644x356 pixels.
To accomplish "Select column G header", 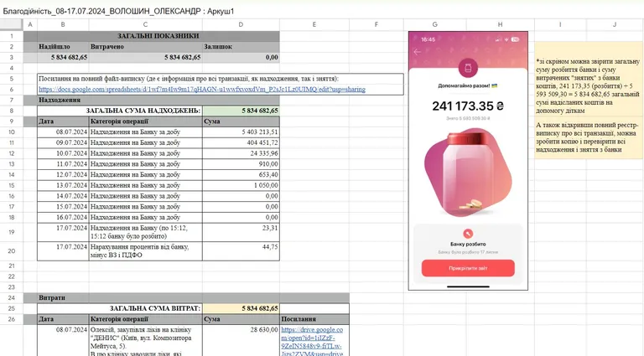I will [x=434, y=24].
